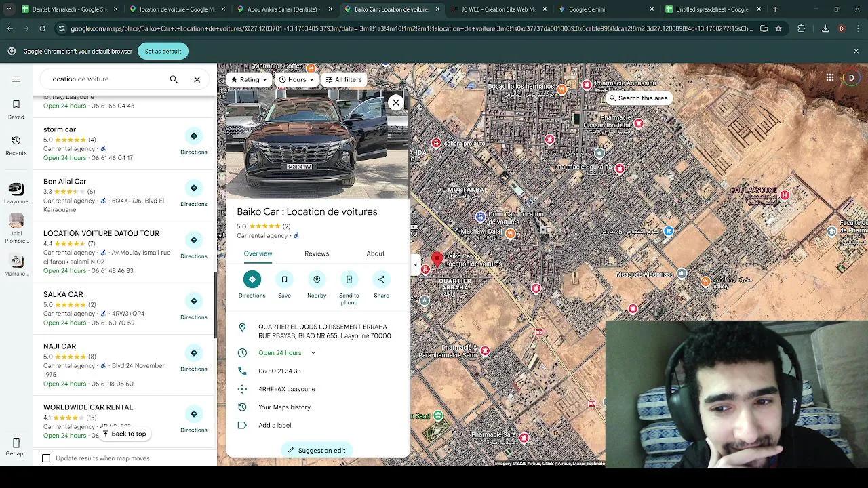The width and height of the screenshot is (868, 488).
Task: Get directions to Ben Allal Car
Action: 193,194
